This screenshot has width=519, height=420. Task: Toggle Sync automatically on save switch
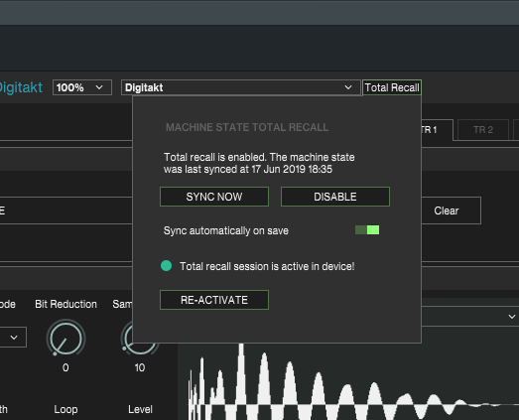coord(367,230)
